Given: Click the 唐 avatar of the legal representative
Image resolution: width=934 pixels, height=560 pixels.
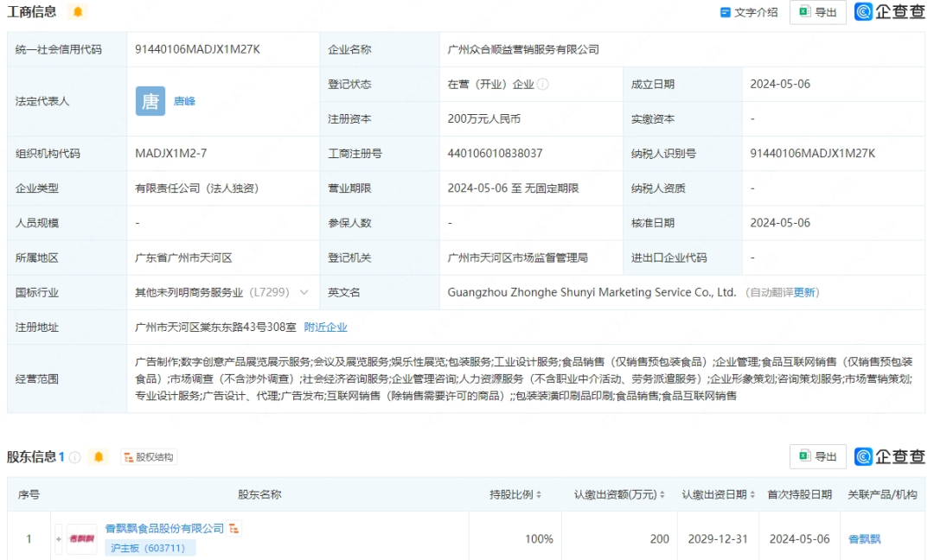Looking at the screenshot, I should coord(150,101).
